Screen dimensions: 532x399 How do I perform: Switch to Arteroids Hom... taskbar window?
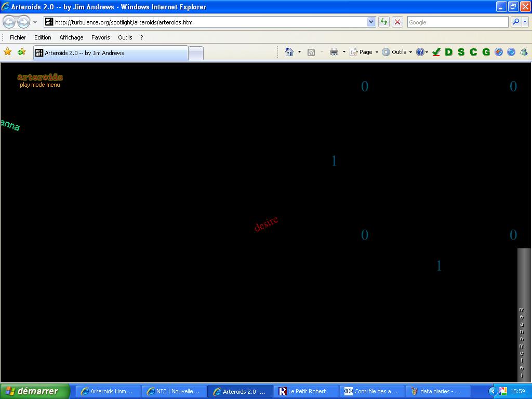coord(107,391)
